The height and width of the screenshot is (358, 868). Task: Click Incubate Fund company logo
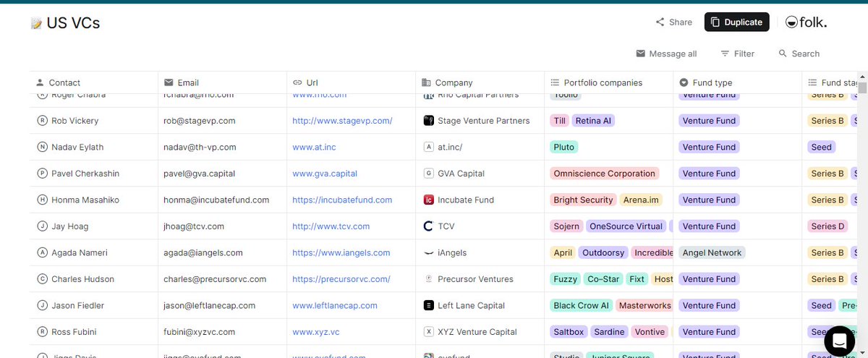click(x=428, y=200)
